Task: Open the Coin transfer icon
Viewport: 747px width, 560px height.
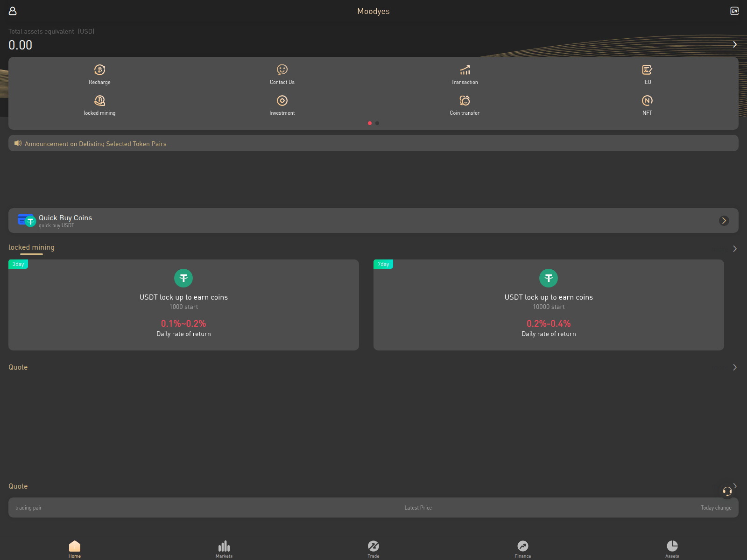Action: point(465,101)
